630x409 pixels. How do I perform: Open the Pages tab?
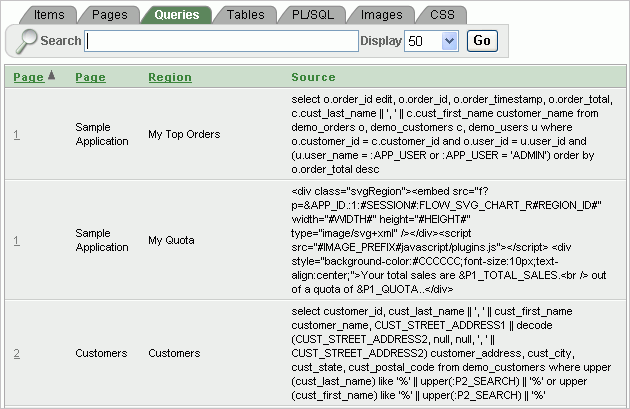pos(109,15)
